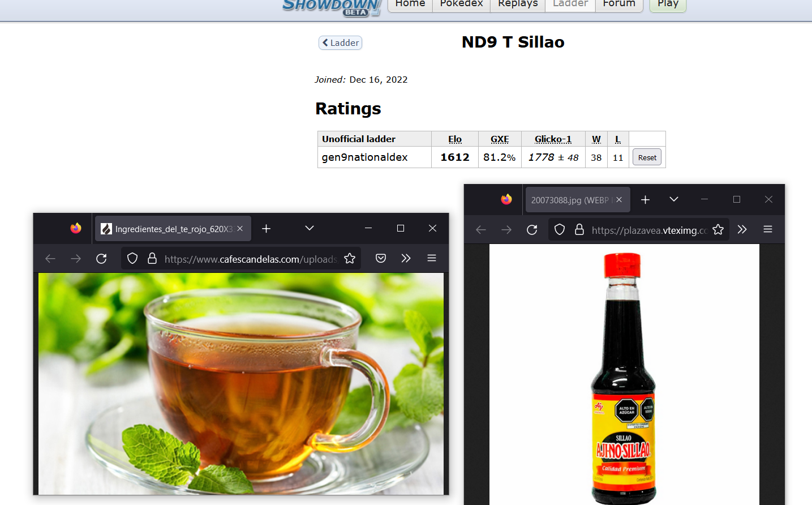The image size is (812, 505).
Task: Minimize the cafescandelas Firefox window
Action: point(368,228)
